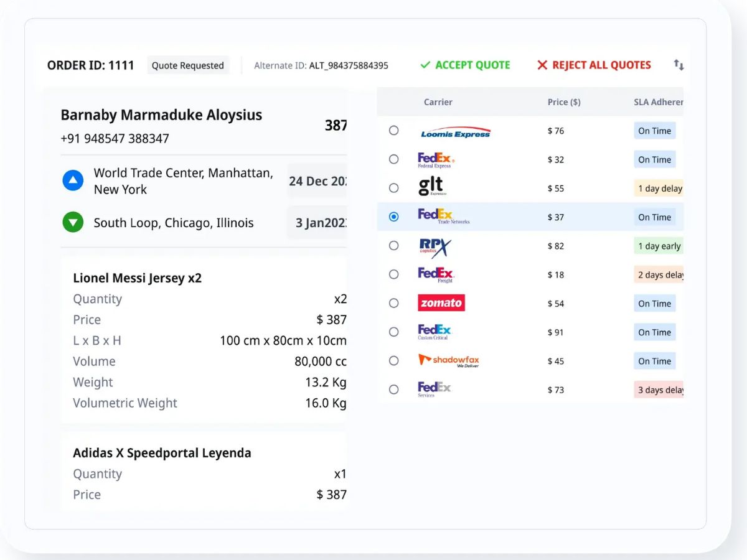This screenshot has width=747, height=560.
Task: Click the Lionel Messi Jersey x2 title
Action: tap(138, 278)
